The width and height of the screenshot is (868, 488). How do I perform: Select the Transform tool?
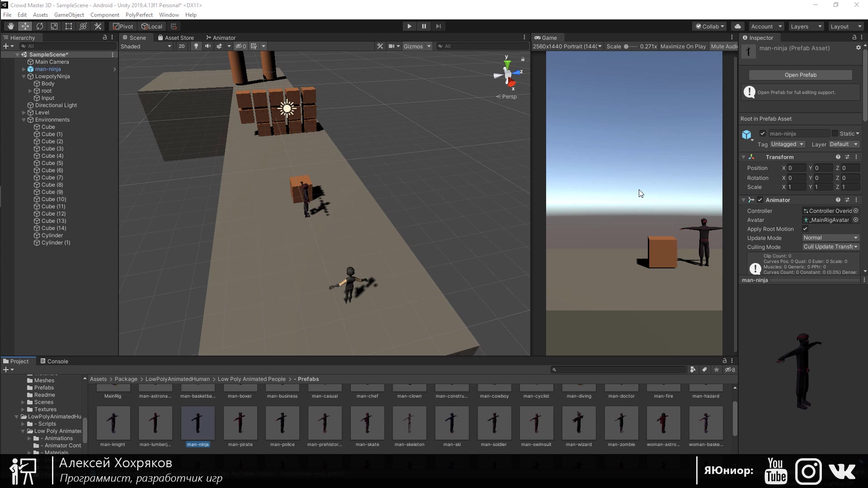click(83, 26)
